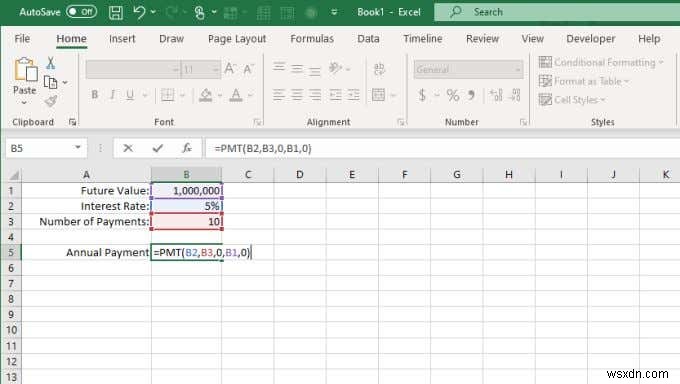This screenshot has width=680, height=384.
Task: Click the Accounting dollar sign icon
Action: coord(422,95)
